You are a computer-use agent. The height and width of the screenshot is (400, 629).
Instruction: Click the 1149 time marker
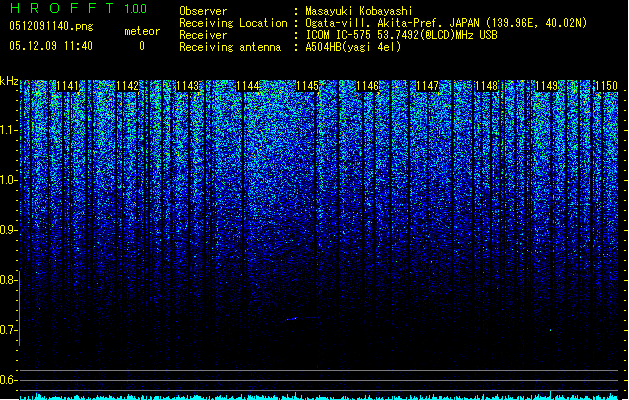[546, 86]
